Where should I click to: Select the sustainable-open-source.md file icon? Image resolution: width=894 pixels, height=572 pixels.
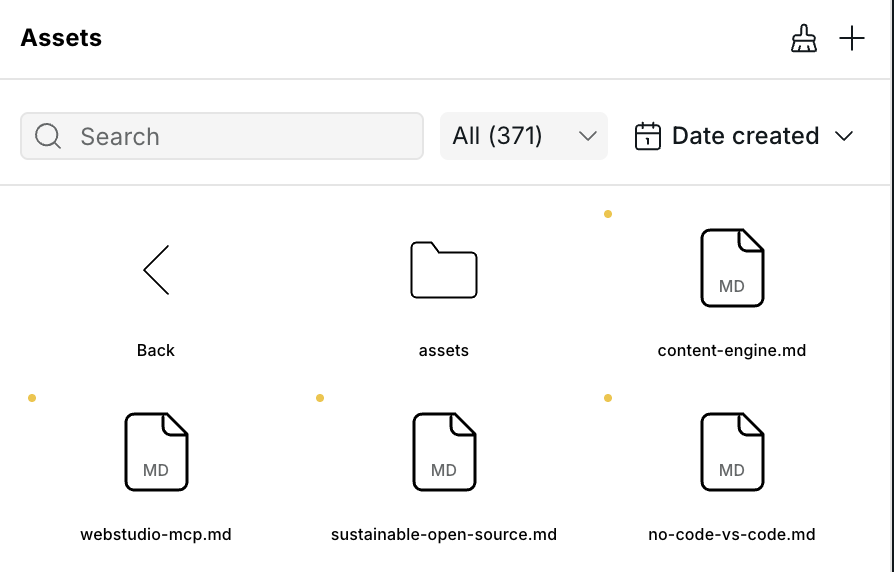coord(444,452)
